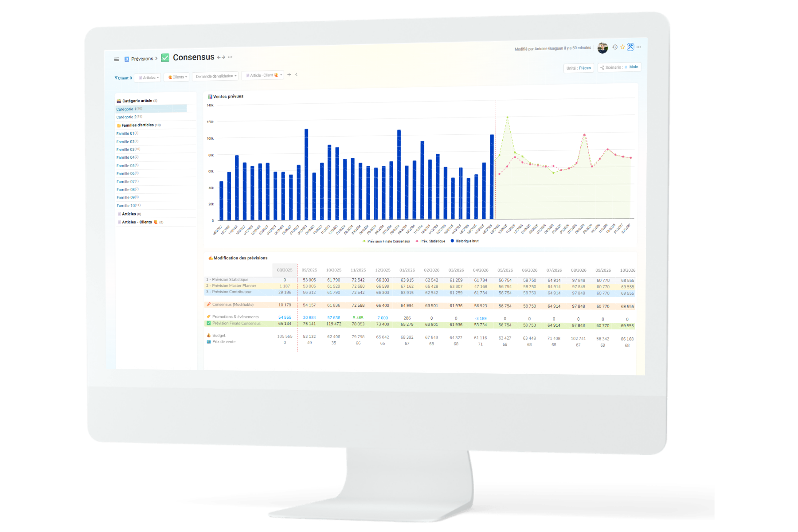Toggle Prév. Statistique series in legend

[x=432, y=241]
